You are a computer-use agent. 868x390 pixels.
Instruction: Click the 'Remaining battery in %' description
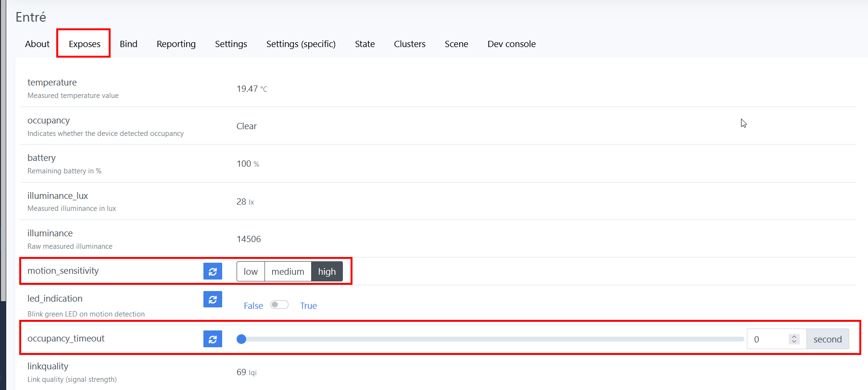(64, 171)
